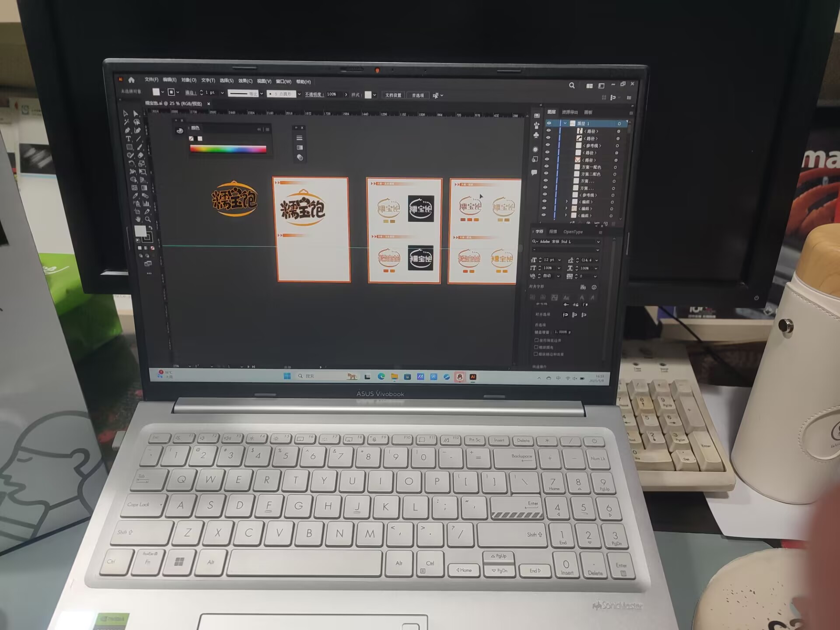This screenshot has width=840, height=630.
Task: Collapse the 图层 1 layer chevron
Action: pos(565,123)
